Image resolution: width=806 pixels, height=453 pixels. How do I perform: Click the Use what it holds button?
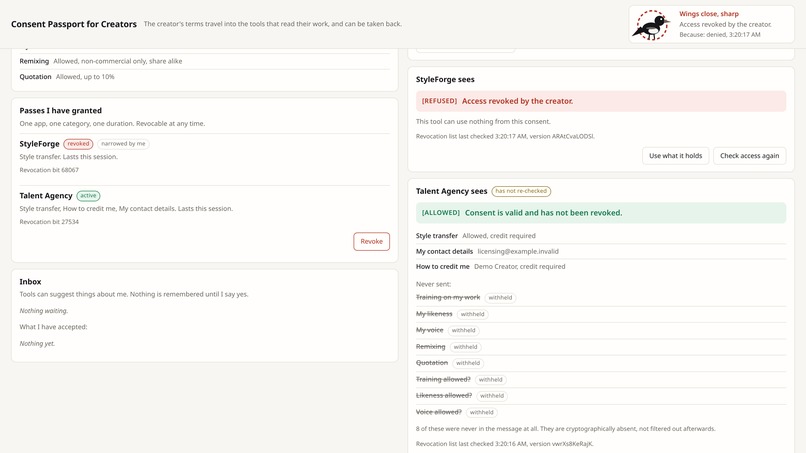pyautogui.click(x=675, y=156)
